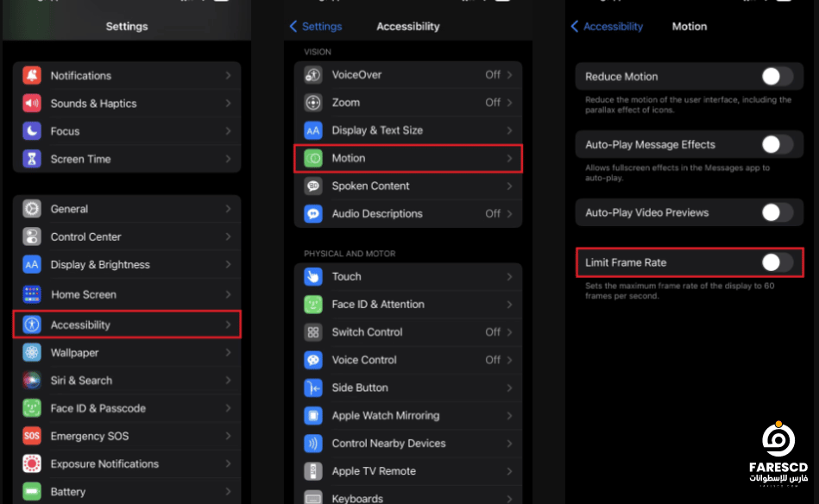Tap the Home Screen label
Image resolution: width=819 pixels, height=504 pixels.
click(x=84, y=294)
